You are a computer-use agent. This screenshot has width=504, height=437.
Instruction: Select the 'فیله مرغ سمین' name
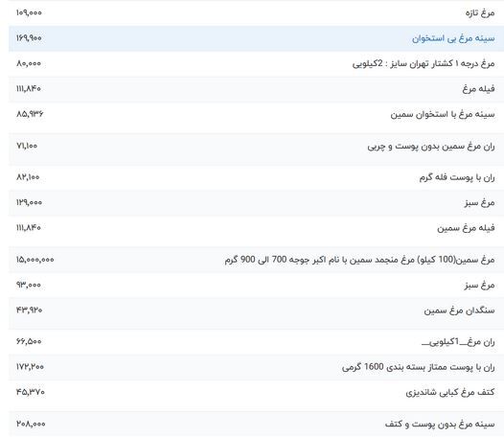(466, 228)
